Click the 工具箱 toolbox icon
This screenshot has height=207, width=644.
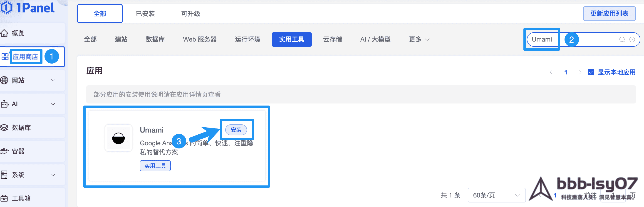pos(4,198)
